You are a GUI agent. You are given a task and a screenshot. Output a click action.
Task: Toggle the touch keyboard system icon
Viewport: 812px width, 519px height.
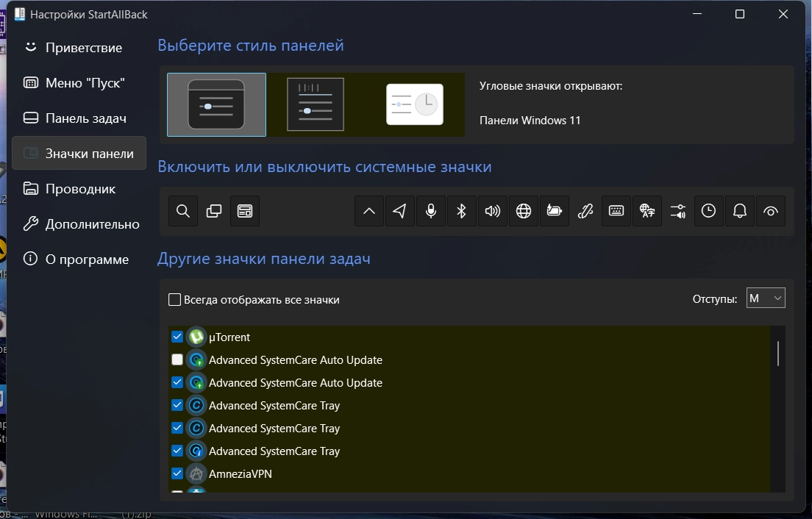point(616,212)
